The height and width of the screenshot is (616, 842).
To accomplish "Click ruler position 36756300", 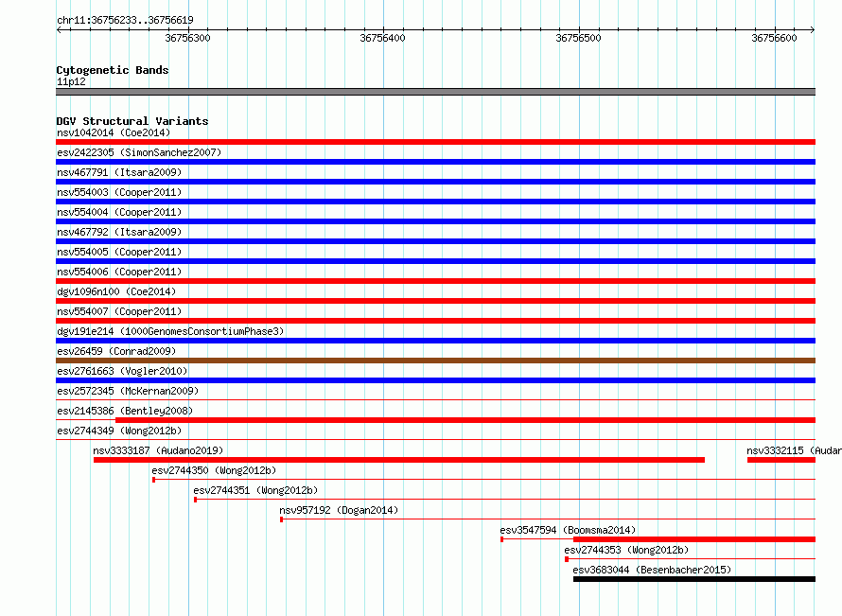I will click(188, 38).
